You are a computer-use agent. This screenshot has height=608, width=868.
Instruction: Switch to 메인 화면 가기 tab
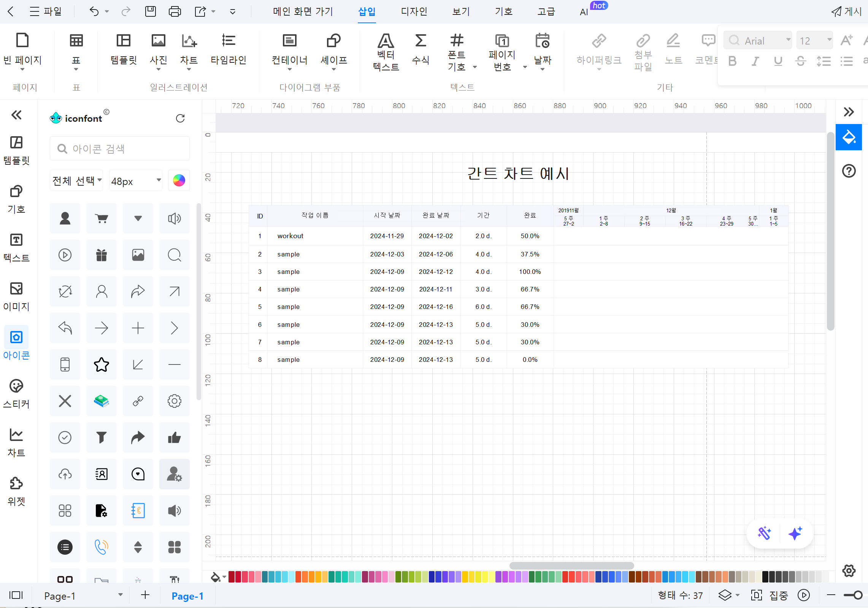[x=303, y=11]
